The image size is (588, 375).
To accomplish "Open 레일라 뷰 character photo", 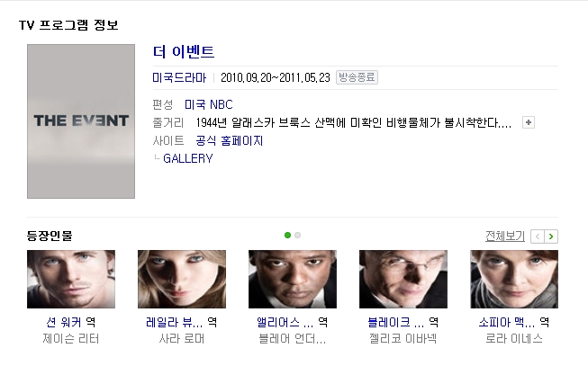I will pyautogui.click(x=182, y=280).
